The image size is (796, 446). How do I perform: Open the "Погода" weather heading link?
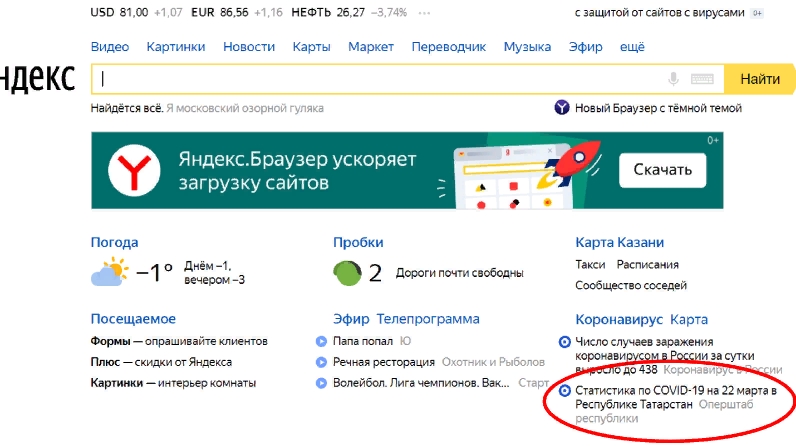coord(114,242)
